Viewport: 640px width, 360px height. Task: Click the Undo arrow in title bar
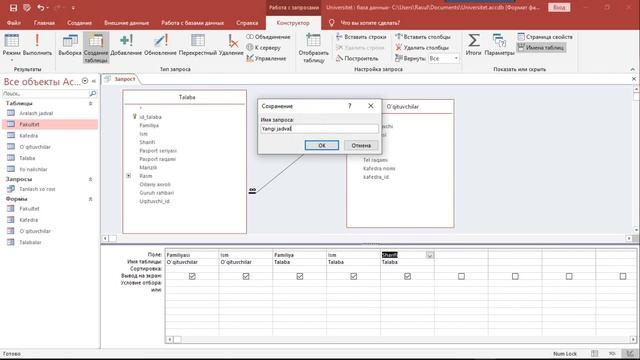pos(40,8)
